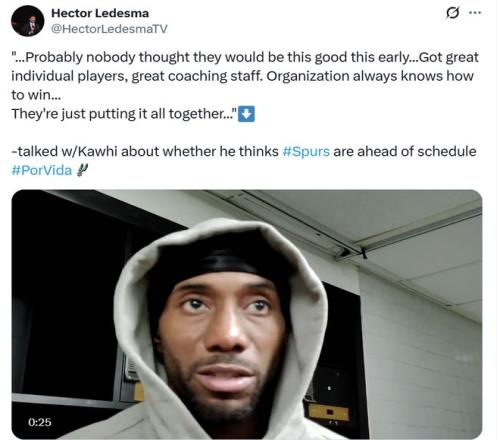Open the @HectorLedesmaTV handle link
The width and height of the screenshot is (500, 440).
click(109, 29)
